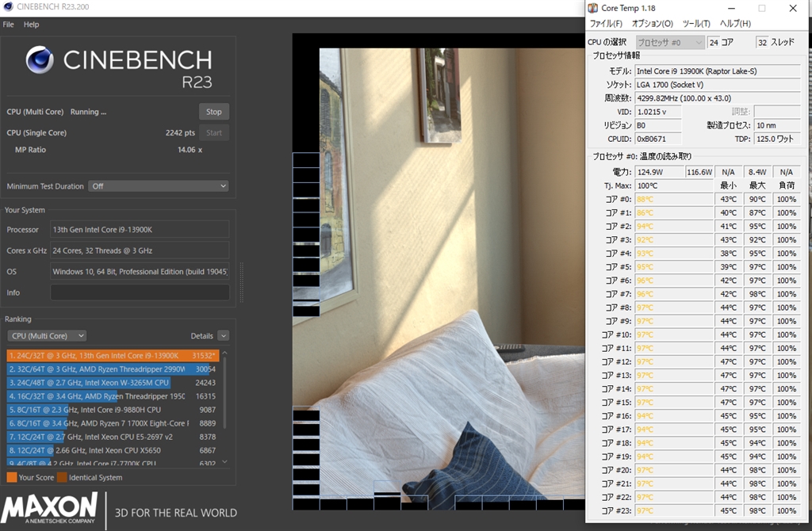Open the プロセッサ #0 CPU selection dropdown
The width and height of the screenshot is (812, 531).
[670, 43]
